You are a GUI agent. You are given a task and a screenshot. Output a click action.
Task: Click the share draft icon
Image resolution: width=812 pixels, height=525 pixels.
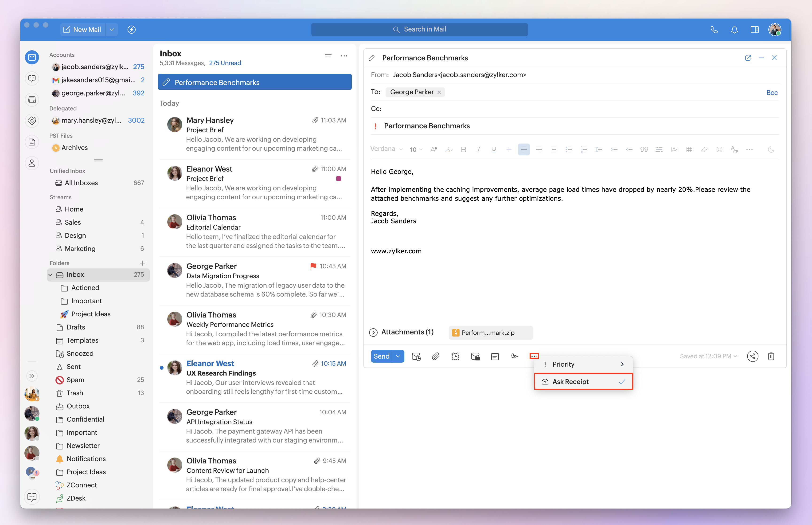tap(752, 356)
